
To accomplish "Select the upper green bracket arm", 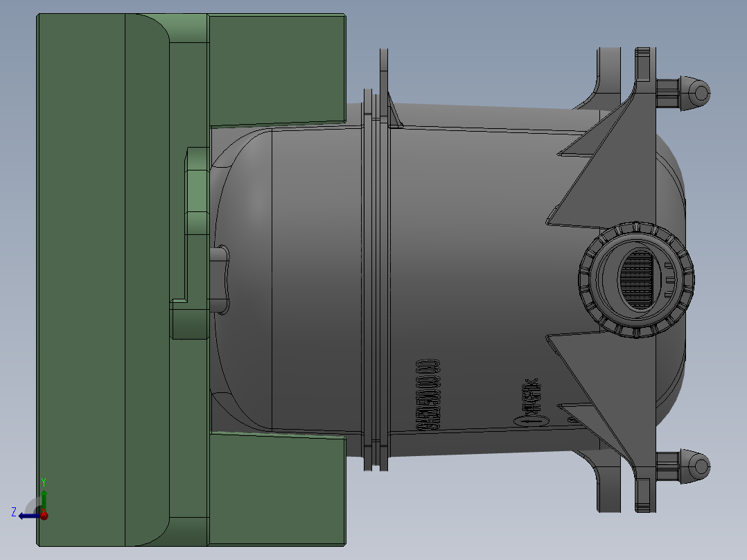I will click(x=277, y=69).
